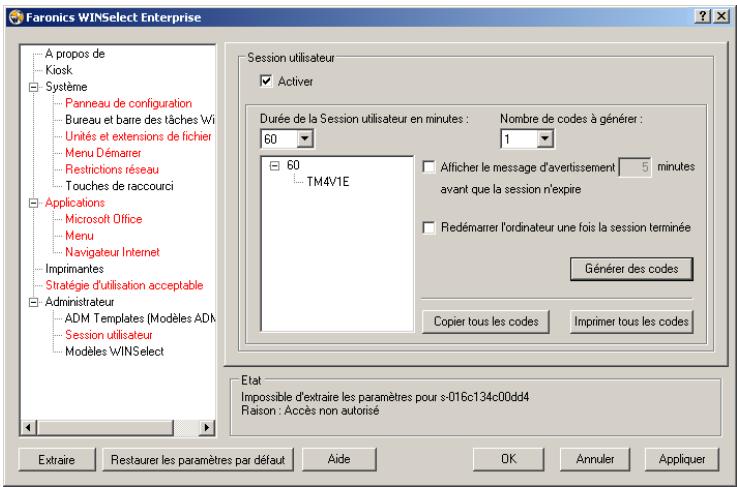Click the Extraire button
This screenshot has height=487, width=737.
[57, 459]
